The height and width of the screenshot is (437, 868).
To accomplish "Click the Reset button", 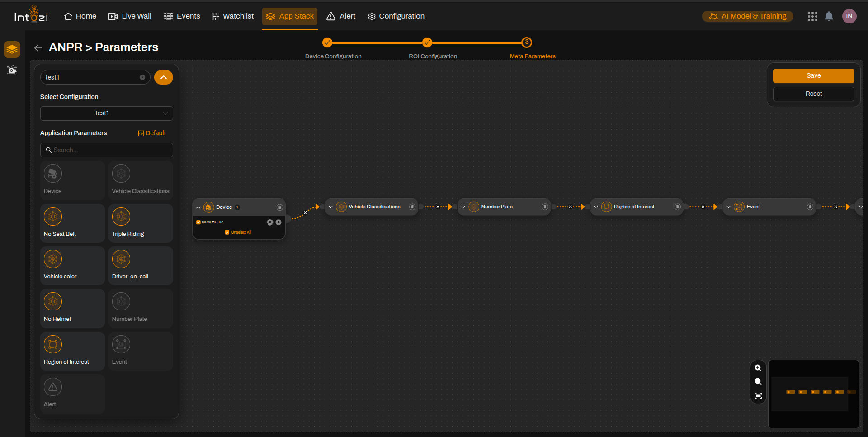I will 813,94.
